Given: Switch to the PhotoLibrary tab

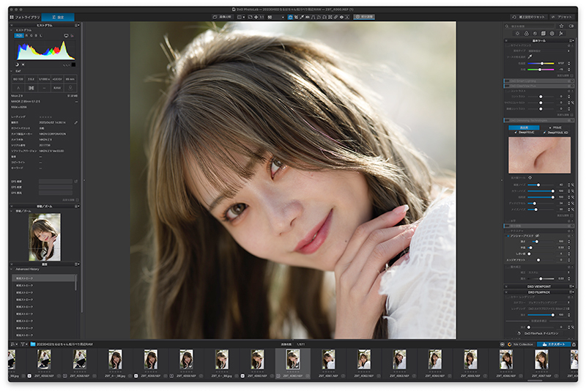Looking at the screenshot, I should point(25,17).
